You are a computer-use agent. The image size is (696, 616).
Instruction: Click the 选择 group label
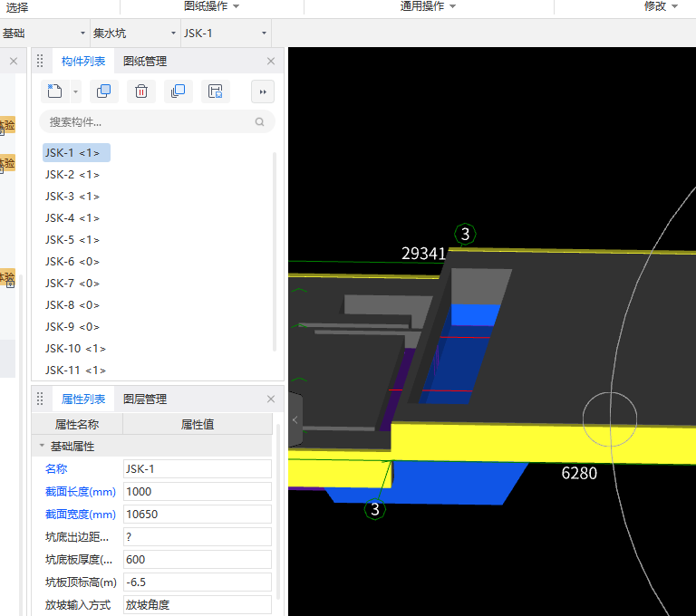(x=17, y=7)
